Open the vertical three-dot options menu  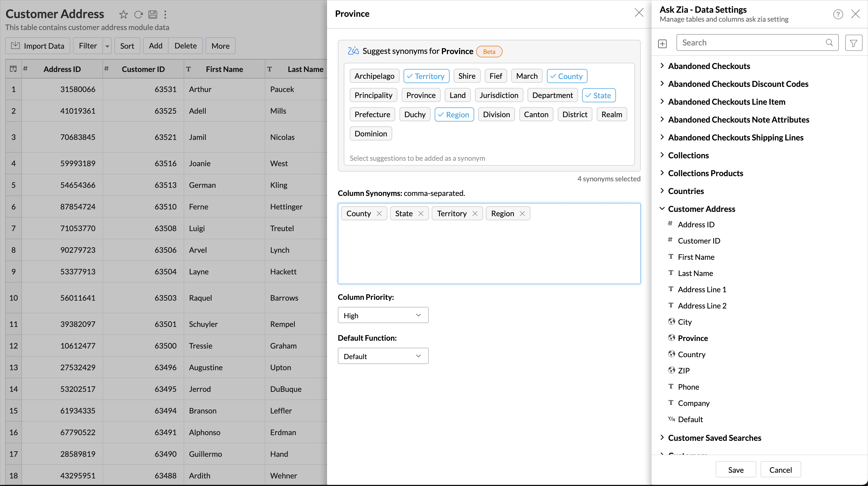coord(165,15)
